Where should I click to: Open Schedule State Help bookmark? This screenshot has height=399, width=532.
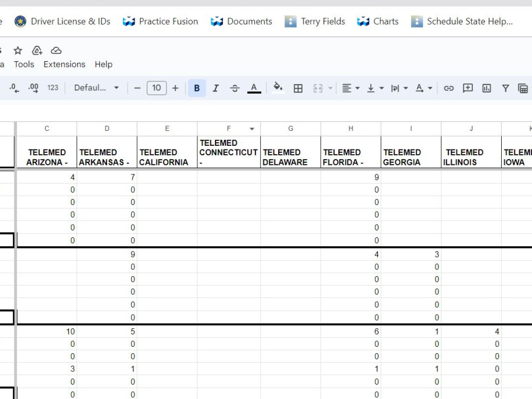tap(462, 21)
